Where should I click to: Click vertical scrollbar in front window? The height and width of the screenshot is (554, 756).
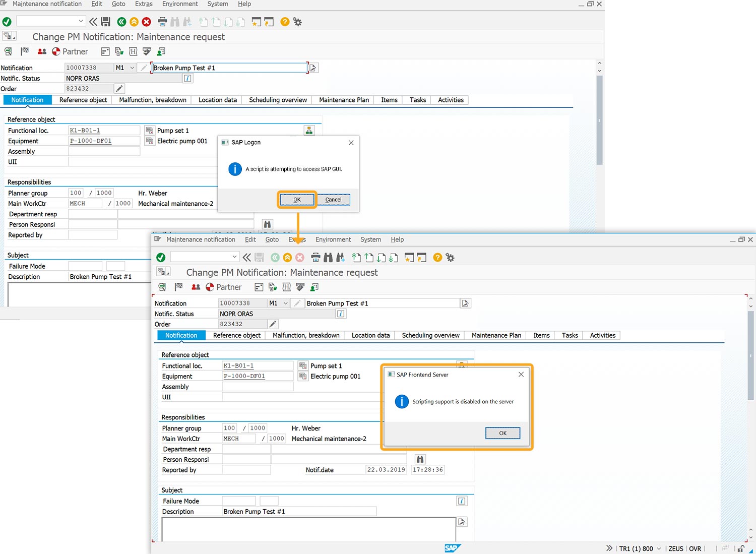[x=751, y=355]
